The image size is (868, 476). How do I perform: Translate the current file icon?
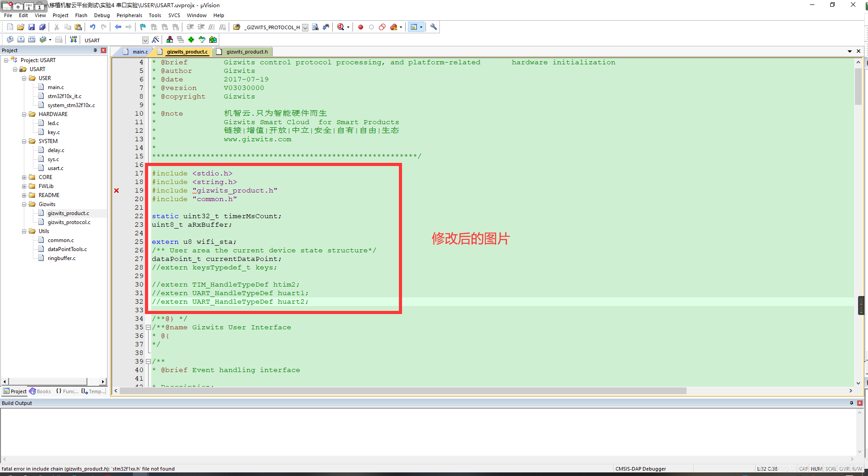[x=10, y=40]
